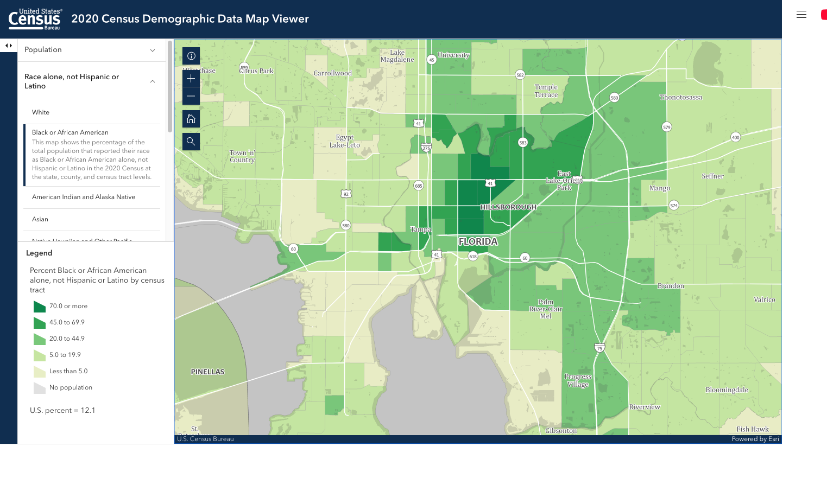Image resolution: width=827 pixels, height=504 pixels.
Task: Reset map to home extent
Action: [x=191, y=119]
